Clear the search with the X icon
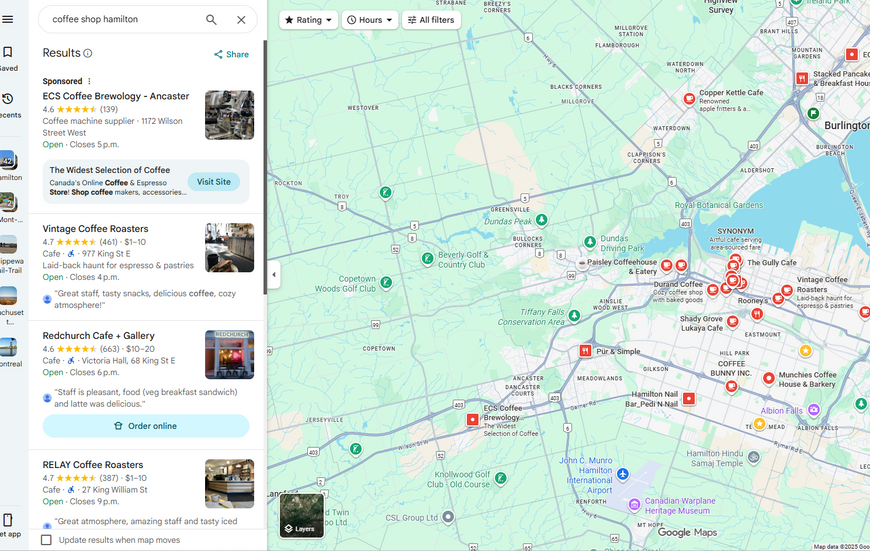Screen dimensions: 870x551 coord(241,20)
